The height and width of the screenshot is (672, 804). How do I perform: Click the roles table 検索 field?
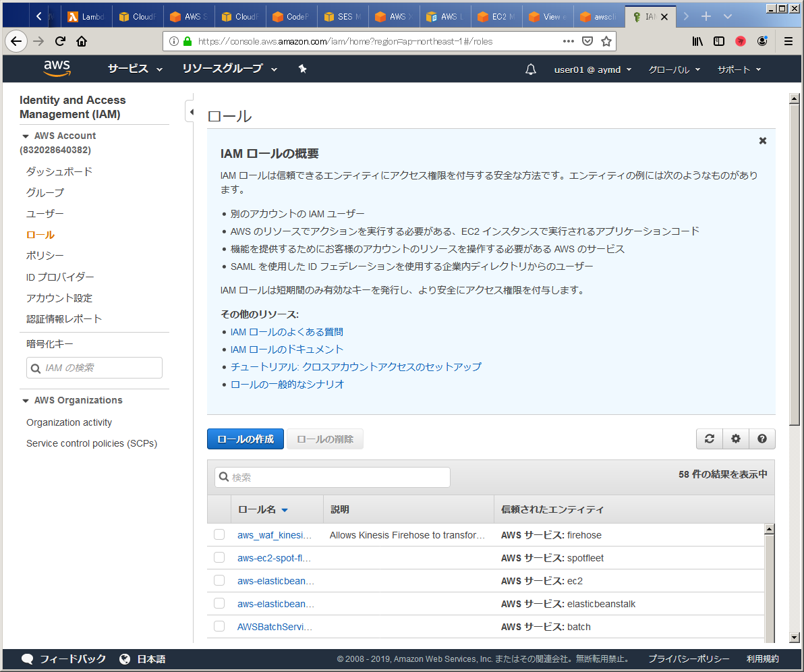click(x=333, y=477)
